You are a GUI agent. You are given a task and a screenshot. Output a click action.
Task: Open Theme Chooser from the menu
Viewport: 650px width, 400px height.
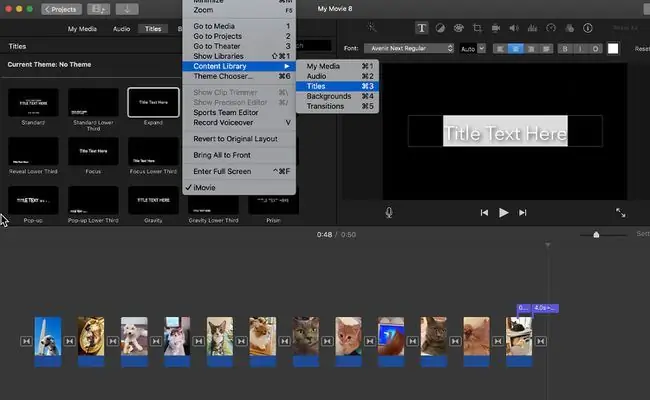click(239, 76)
